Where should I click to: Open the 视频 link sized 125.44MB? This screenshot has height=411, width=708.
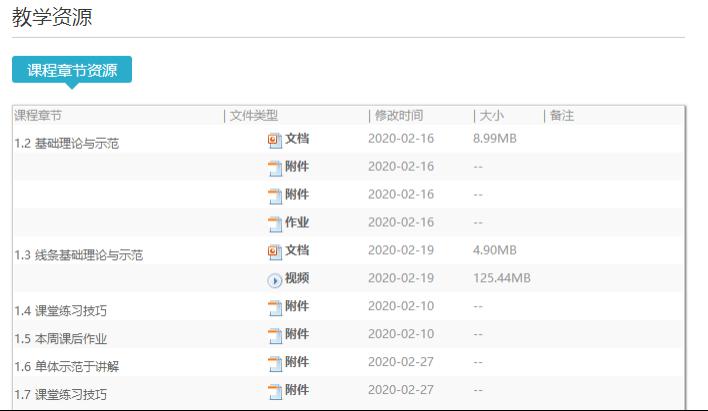[297, 279]
